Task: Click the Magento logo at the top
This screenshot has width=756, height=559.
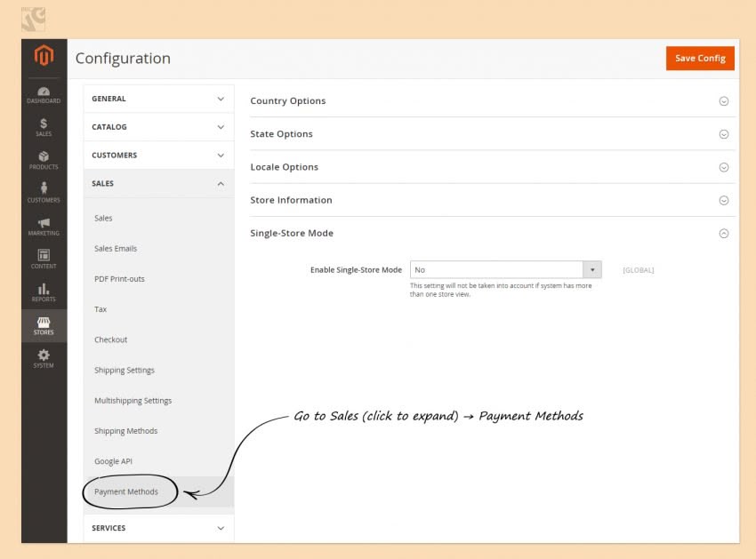Action: [x=43, y=55]
